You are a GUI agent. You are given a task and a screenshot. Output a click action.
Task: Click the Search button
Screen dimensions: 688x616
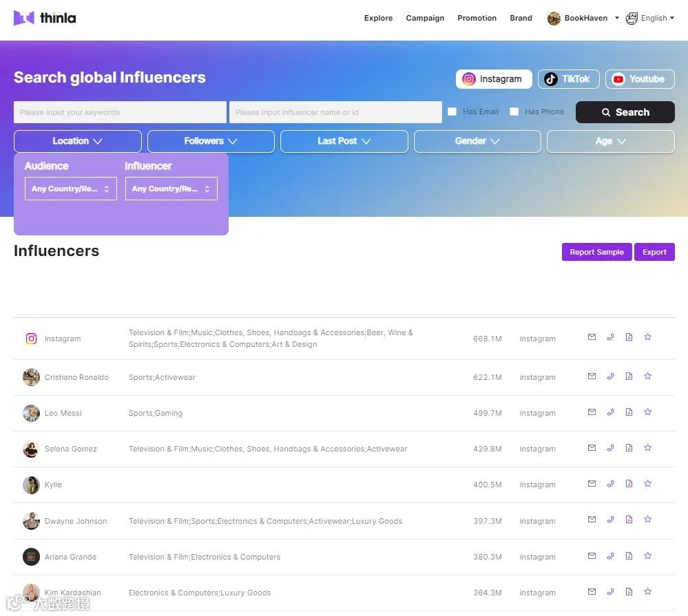click(625, 112)
